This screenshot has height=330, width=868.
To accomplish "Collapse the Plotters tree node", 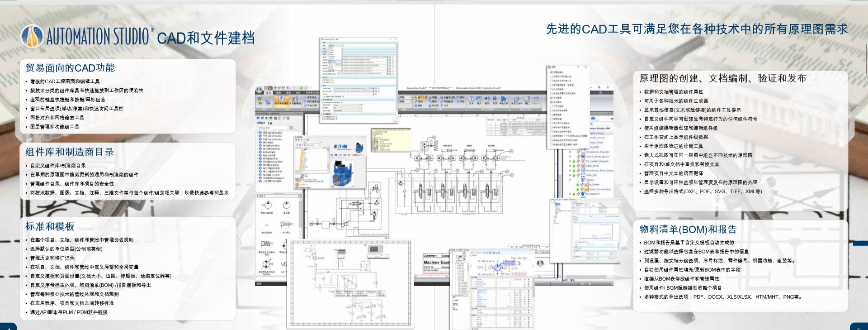I will 570,180.
